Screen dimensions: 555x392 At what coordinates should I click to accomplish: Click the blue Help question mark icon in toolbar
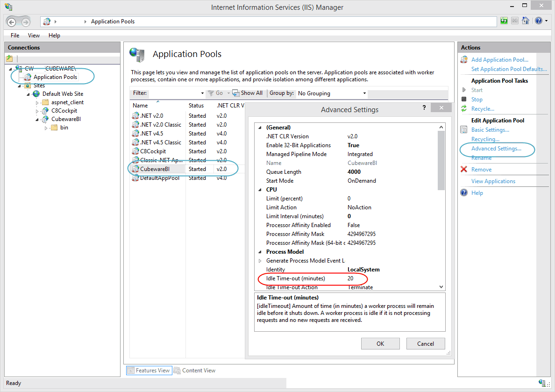coord(538,21)
